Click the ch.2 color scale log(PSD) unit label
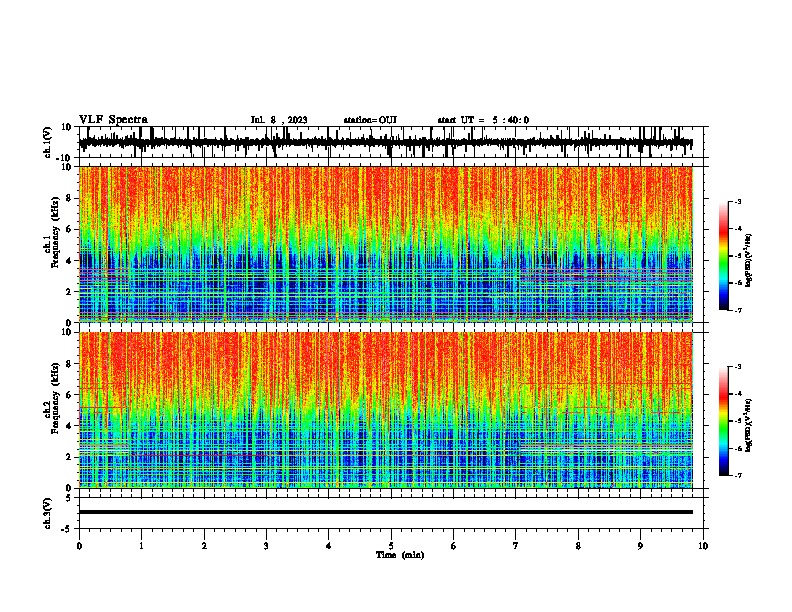This screenshot has height=612, width=792. coord(749,425)
